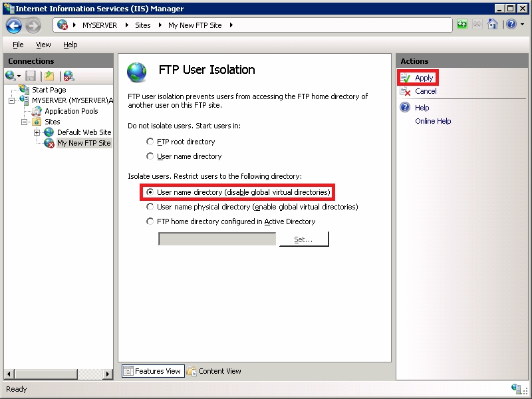The height and width of the screenshot is (399, 532).
Task: Click the Connections scrollbar right arrow
Action: point(108,374)
